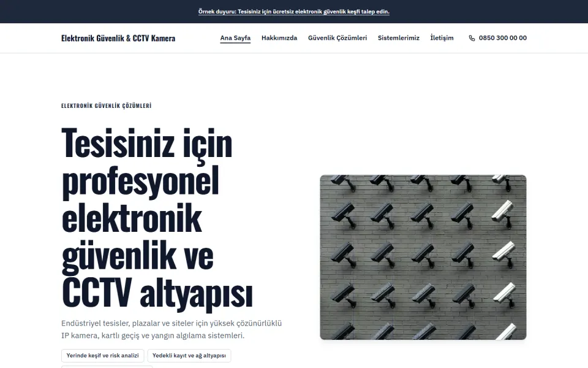Go to Ana Sayfa menu item

click(235, 38)
